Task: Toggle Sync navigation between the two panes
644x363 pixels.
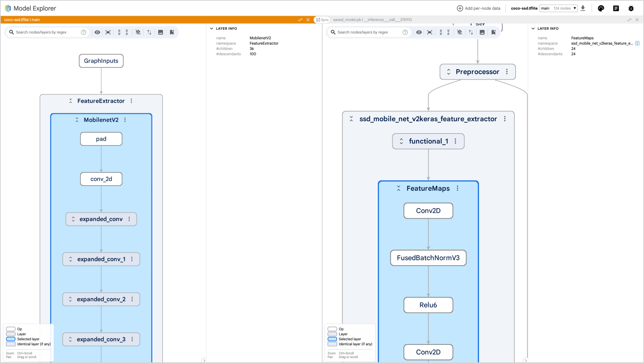Action: point(322,19)
